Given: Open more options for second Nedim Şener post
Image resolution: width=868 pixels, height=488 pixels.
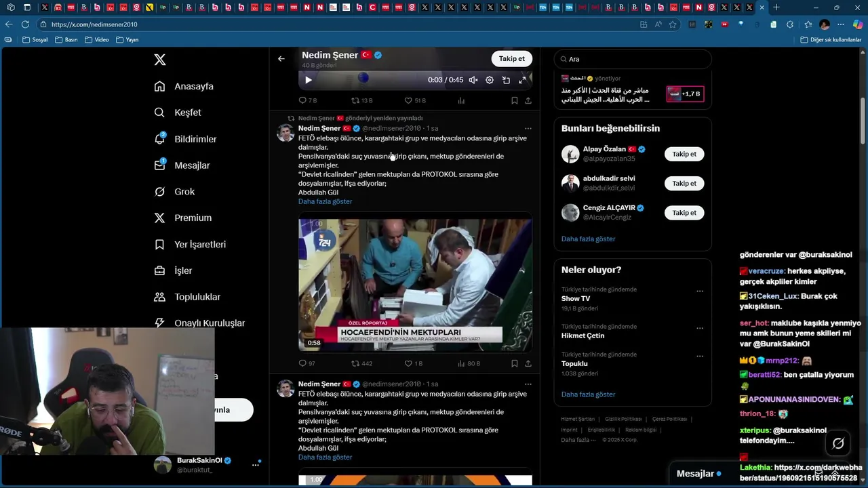Looking at the screenshot, I should click(x=528, y=384).
